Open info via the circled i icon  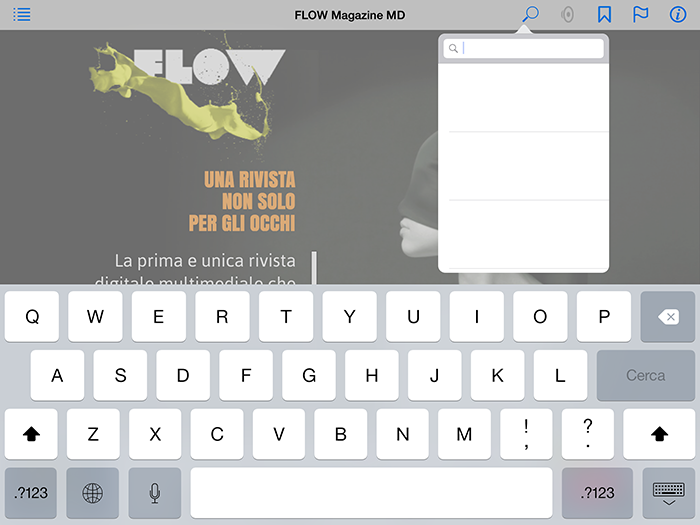(678, 15)
